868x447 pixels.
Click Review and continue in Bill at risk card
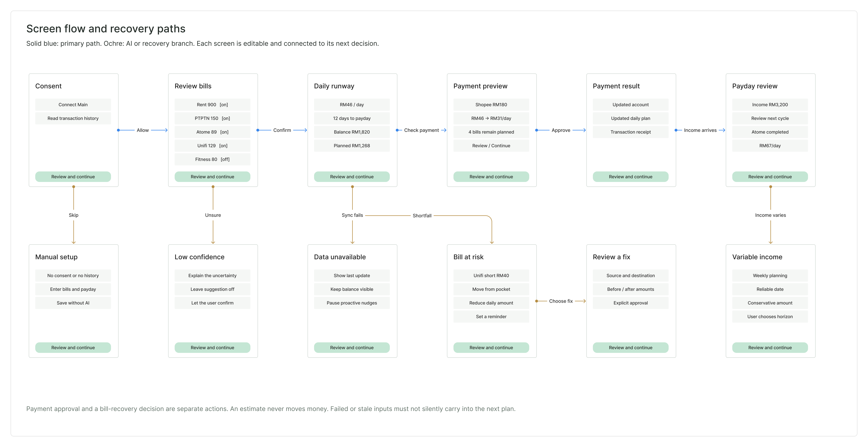click(491, 347)
